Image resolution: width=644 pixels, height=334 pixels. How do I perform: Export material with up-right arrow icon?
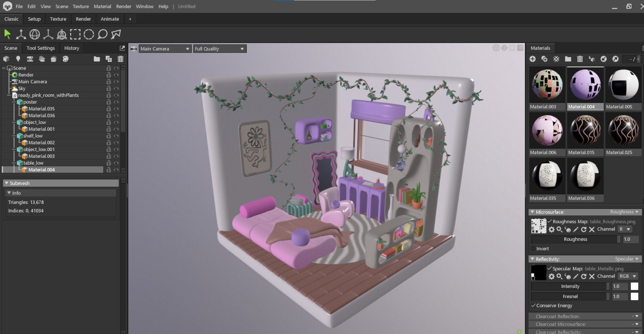(x=615, y=59)
